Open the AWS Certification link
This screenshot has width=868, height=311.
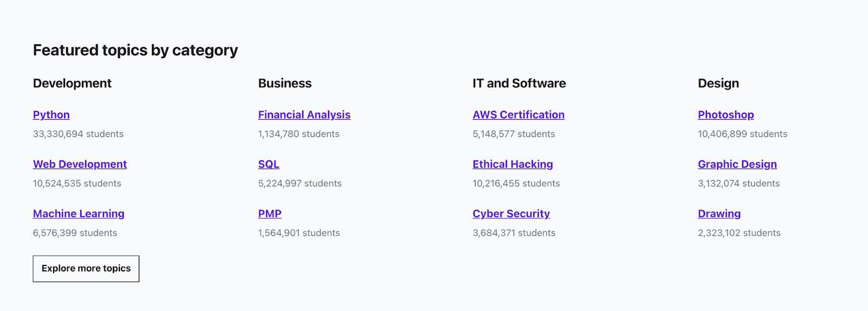(518, 115)
